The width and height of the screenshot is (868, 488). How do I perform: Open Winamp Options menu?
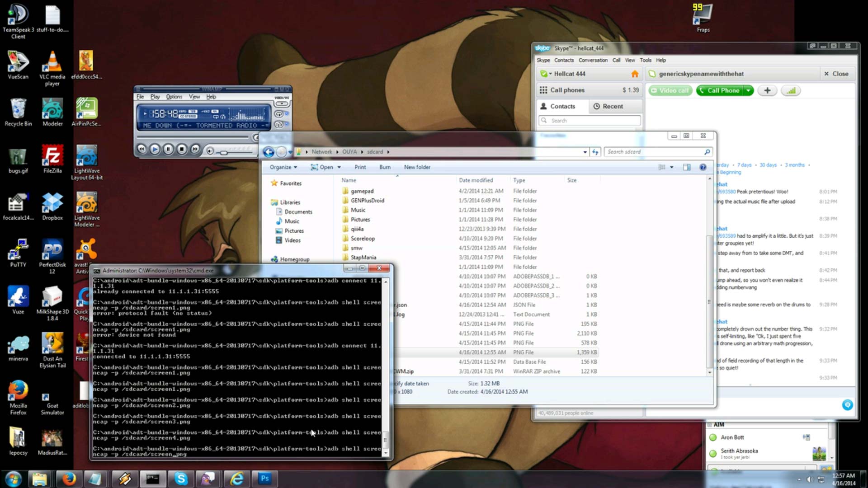tap(174, 97)
